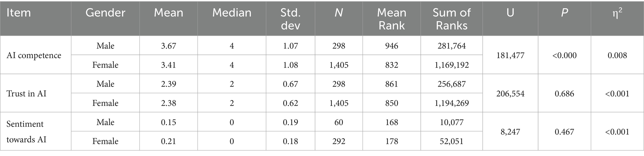Click the sum of ranks 1,194,269
Image resolution: width=644 pixels, height=156 pixels.
452,103
